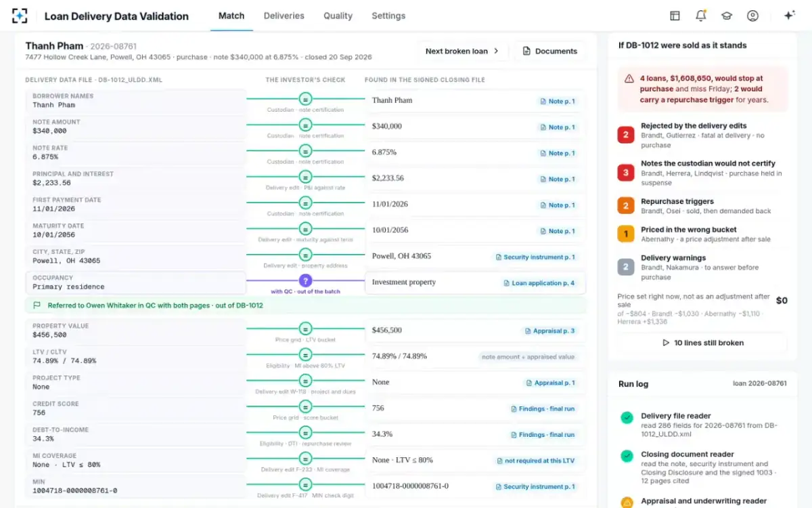Switch to the Match tab
Screen dimensions: 812x508
[x=231, y=16]
